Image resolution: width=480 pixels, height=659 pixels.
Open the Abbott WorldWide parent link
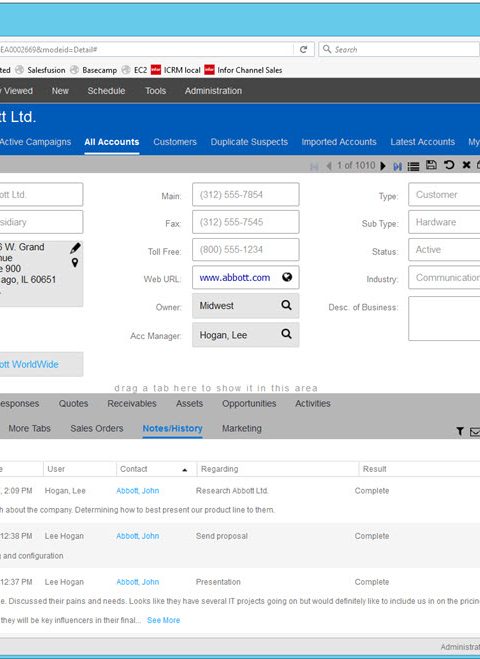(29, 364)
